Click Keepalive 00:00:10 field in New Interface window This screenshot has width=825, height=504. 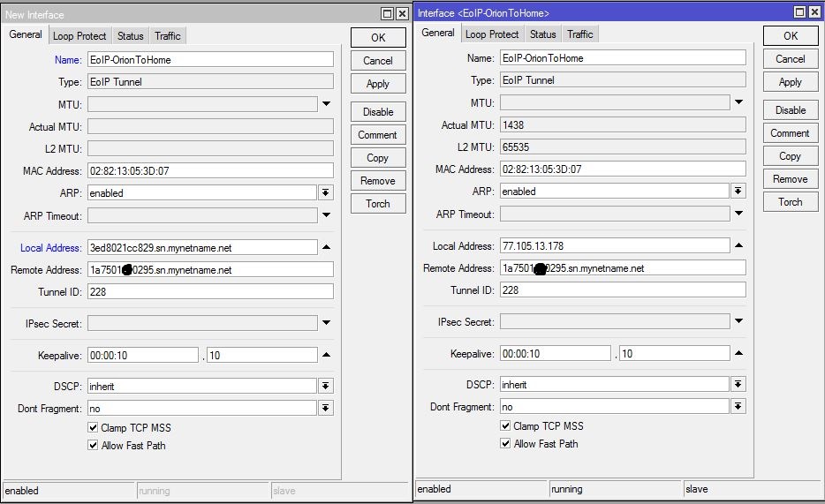(142, 355)
